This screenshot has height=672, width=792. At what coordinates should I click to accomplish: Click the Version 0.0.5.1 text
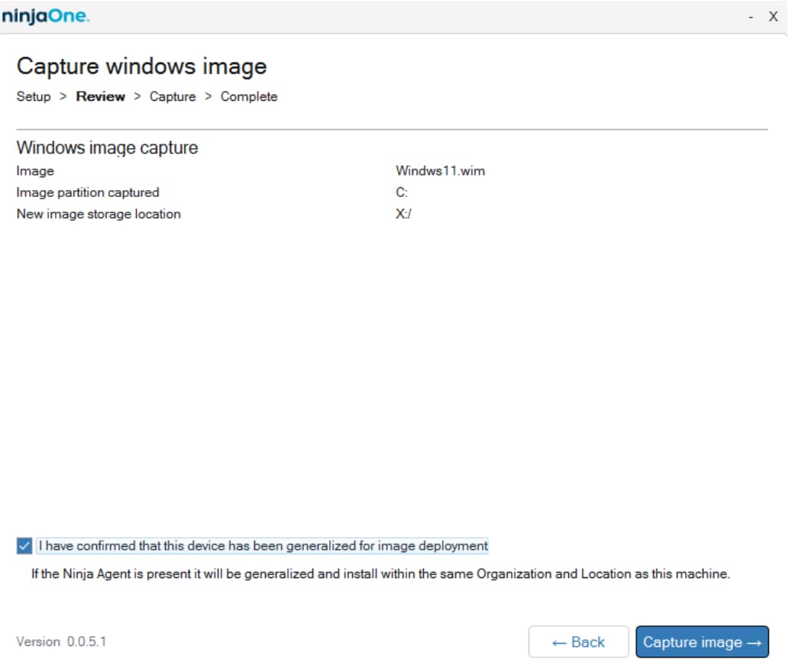tap(61, 641)
